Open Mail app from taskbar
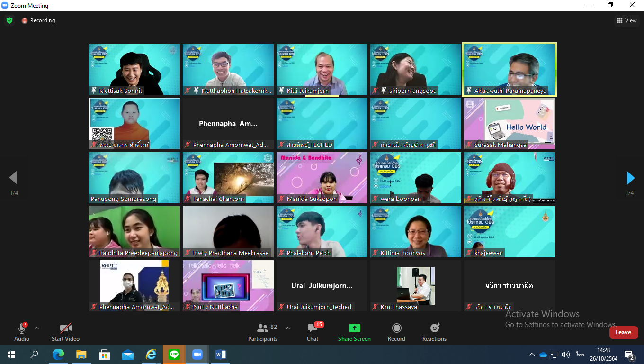Viewport: 644px width, 364px height. pyautogui.click(x=127, y=355)
